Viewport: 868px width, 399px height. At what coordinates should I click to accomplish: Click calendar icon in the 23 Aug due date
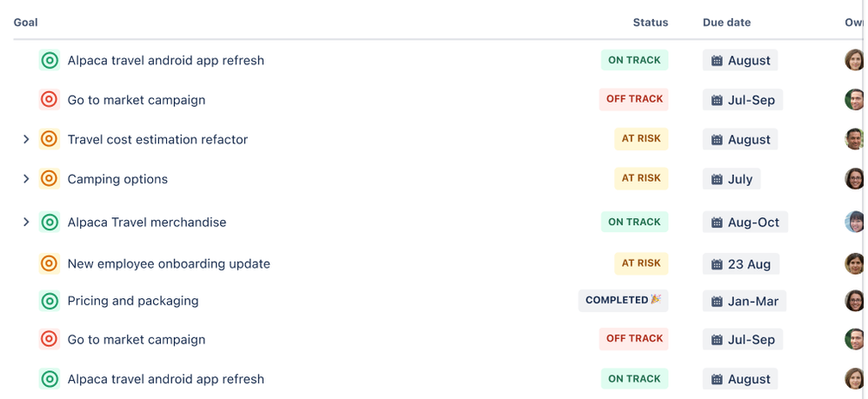point(717,264)
